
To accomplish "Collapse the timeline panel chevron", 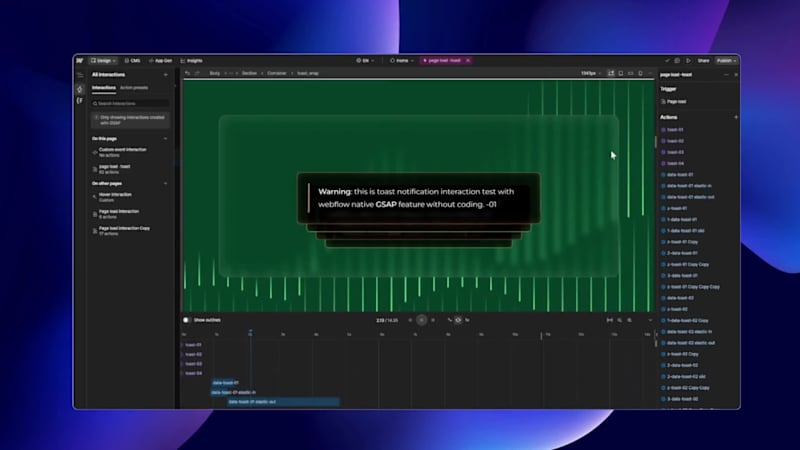I will 650,320.
